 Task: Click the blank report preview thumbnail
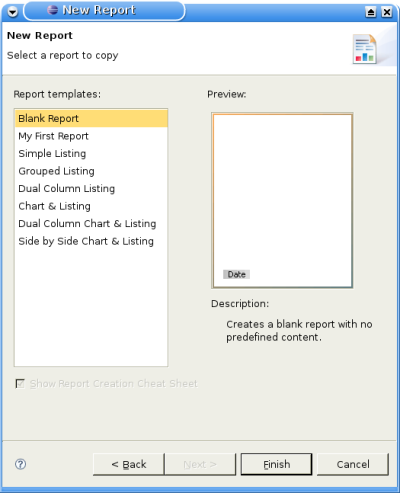282,200
